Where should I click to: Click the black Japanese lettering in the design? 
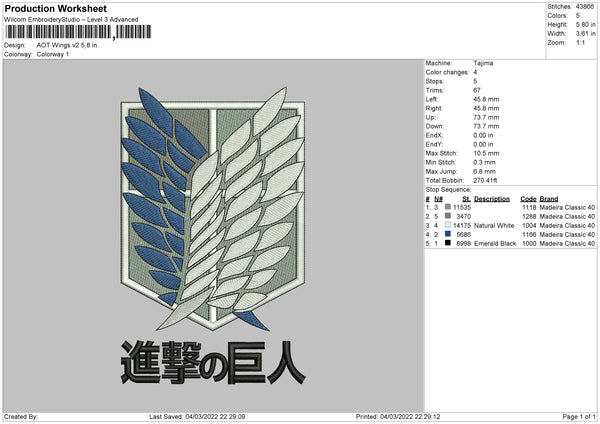213,362
